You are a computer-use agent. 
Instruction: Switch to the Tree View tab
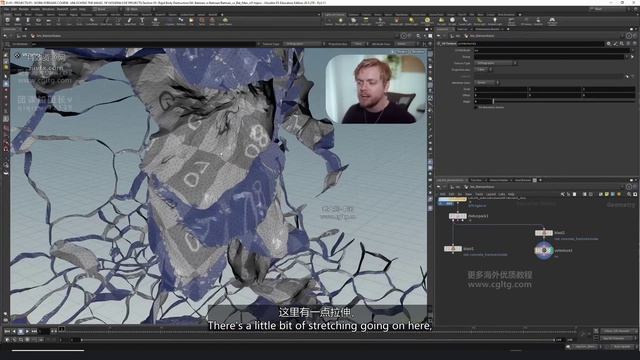coord(476,180)
